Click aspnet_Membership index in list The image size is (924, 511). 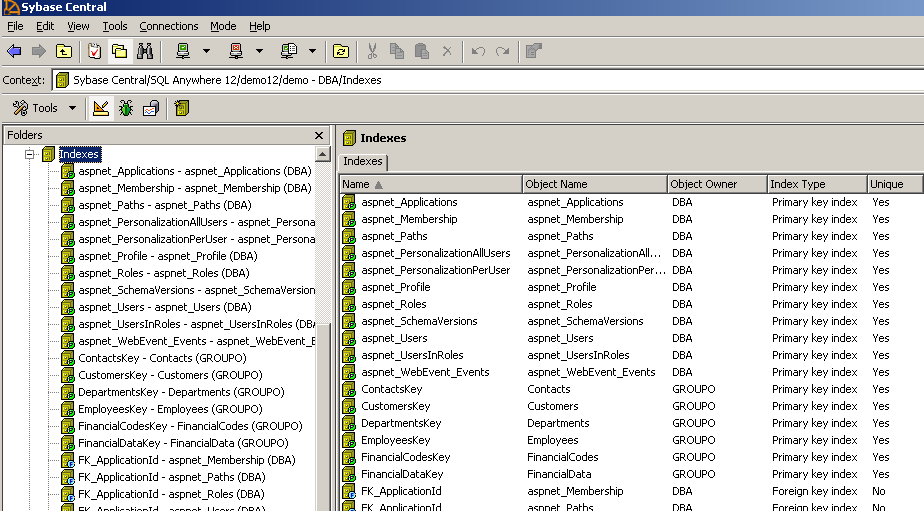click(x=409, y=219)
